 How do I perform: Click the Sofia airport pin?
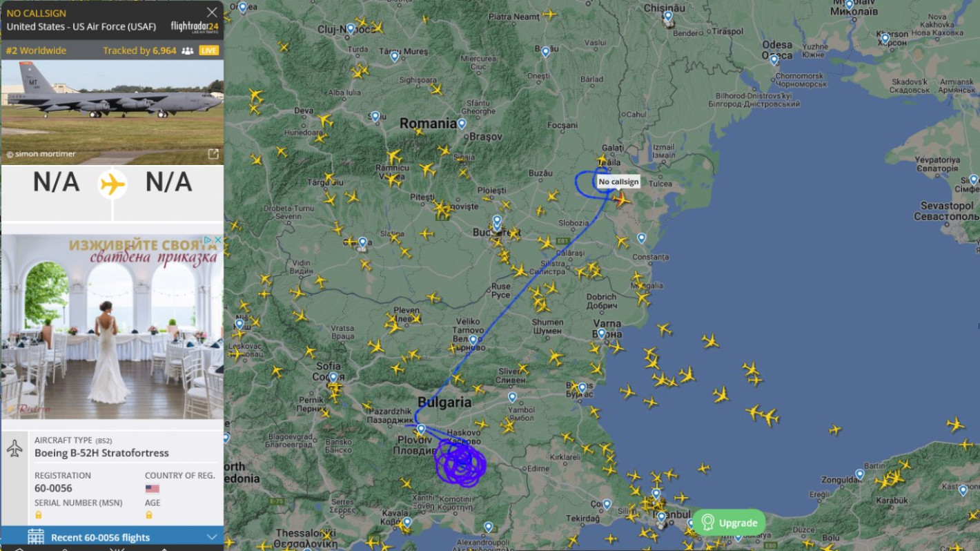(333, 378)
